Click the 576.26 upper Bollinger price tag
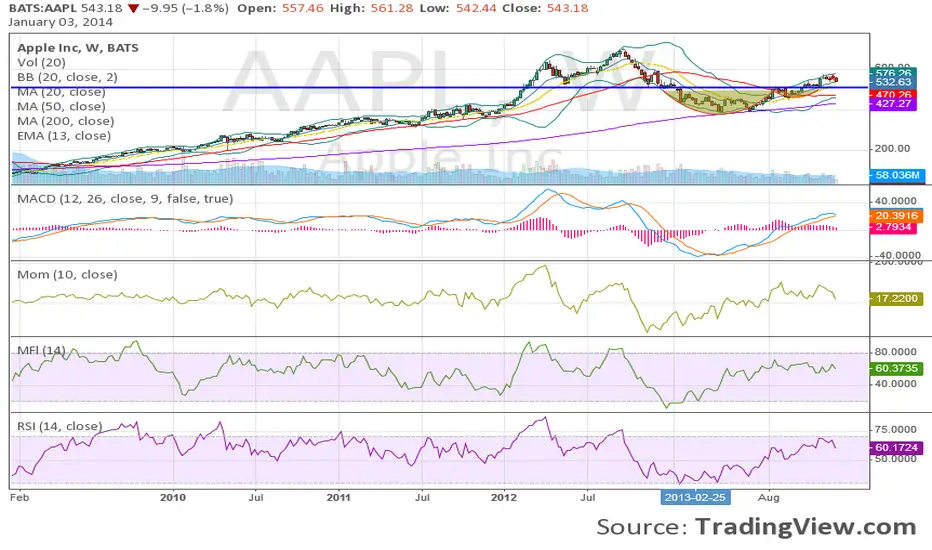932x550 pixels. [x=893, y=73]
